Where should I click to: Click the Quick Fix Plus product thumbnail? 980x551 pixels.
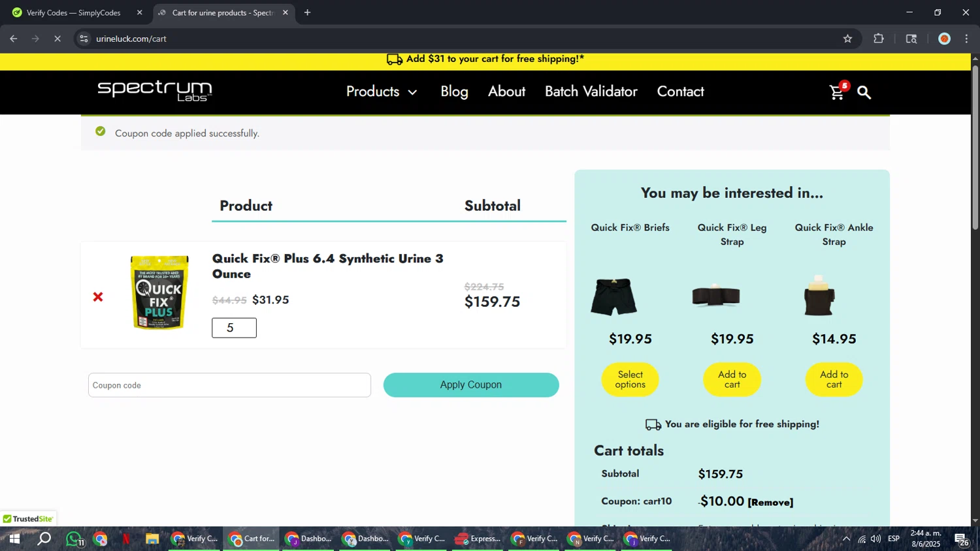coord(159,292)
